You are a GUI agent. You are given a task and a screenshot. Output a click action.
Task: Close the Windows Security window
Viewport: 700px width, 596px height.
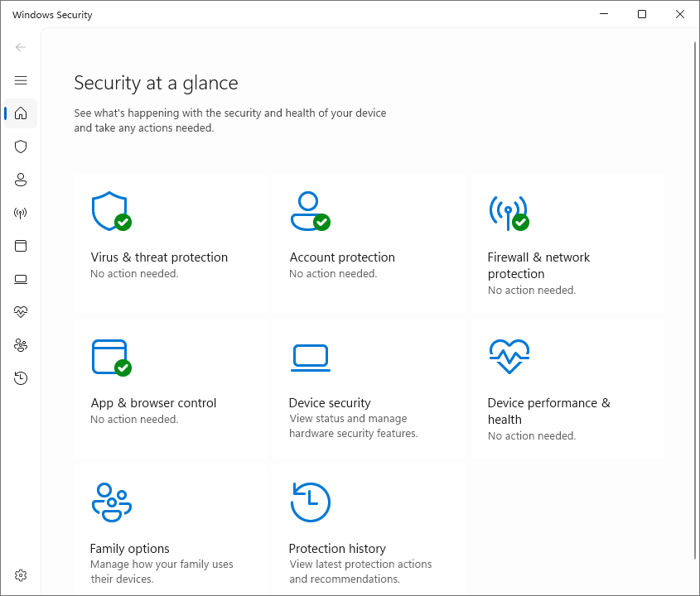(x=680, y=14)
